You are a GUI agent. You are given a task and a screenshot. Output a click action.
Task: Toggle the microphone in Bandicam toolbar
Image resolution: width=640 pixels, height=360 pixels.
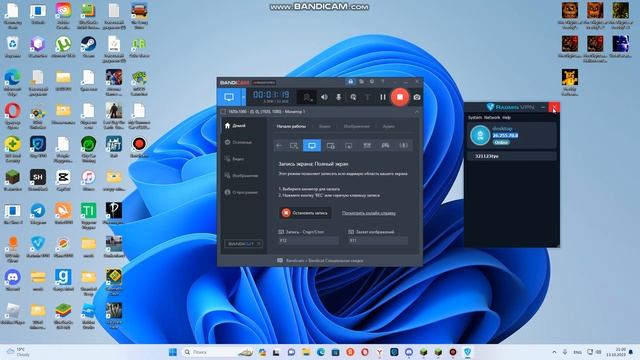(x=338, y=97)
